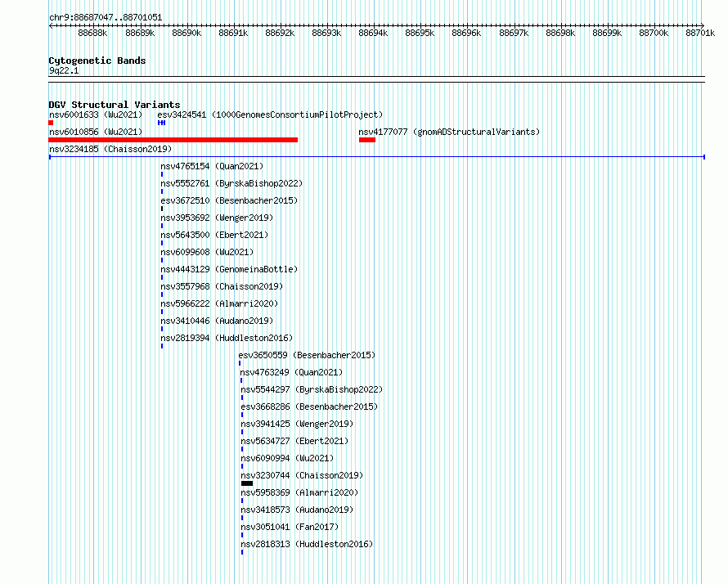Viewport: 728px width, 584px height.
Task: Open nsv3410446 (Audano2019) variant
Action: pyautogui.click(x=217, y=321)
